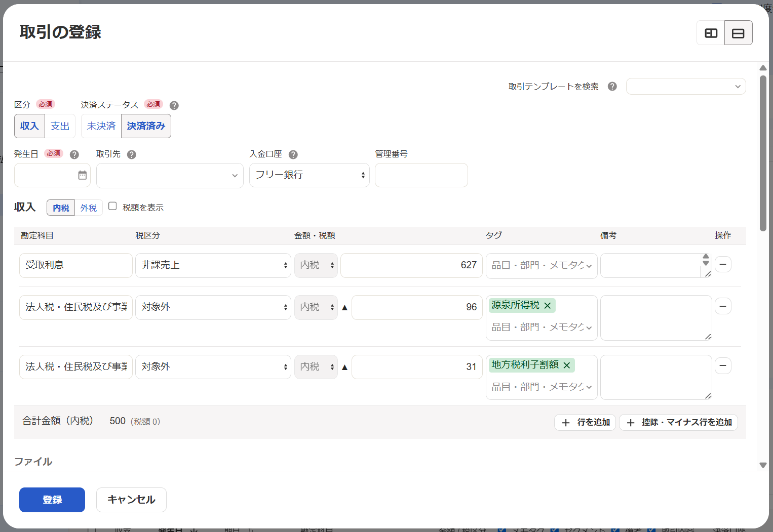Open the 取引先 dropdown

(170, 176)
